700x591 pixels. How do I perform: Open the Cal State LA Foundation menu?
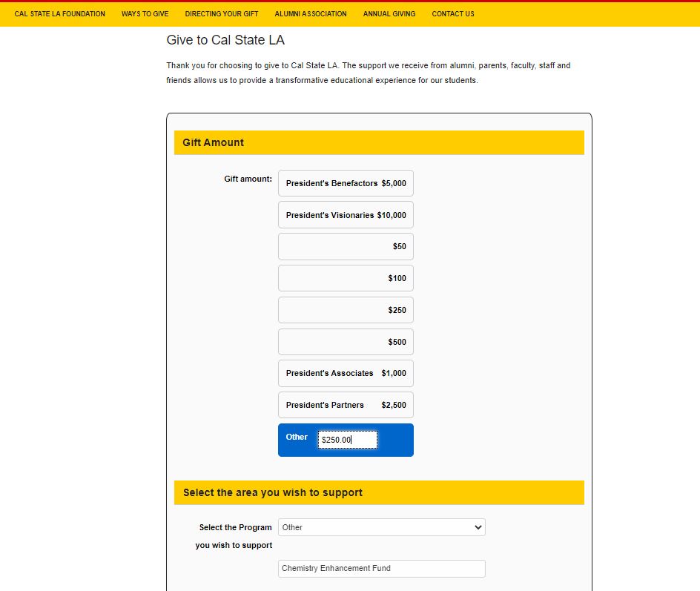(60, 14)
